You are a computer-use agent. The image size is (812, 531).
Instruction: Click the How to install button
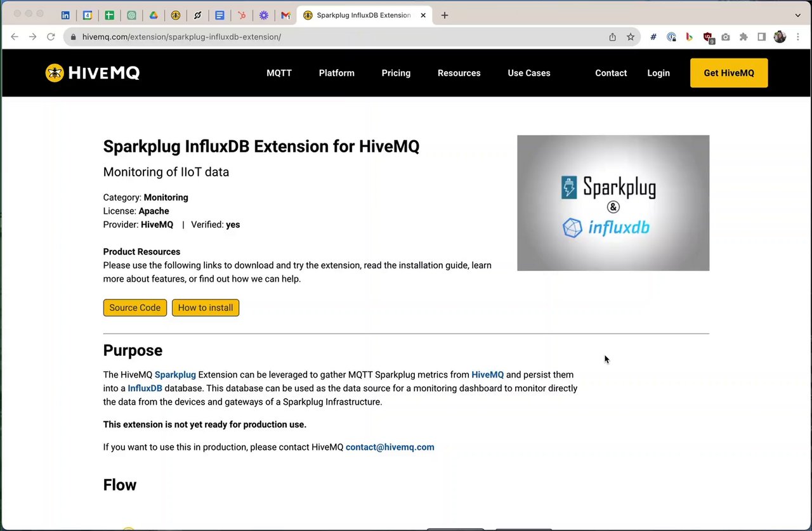[x=206, y=308]
